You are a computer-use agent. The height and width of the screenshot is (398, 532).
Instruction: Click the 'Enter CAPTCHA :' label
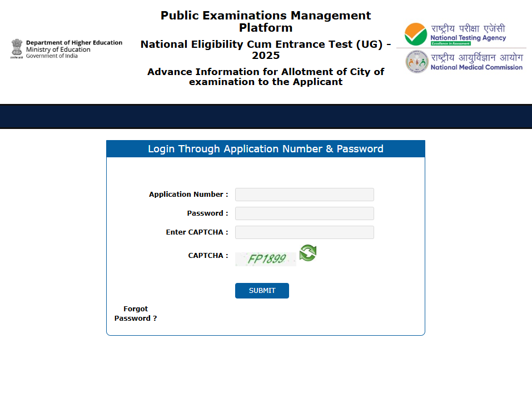click(197, 232)
